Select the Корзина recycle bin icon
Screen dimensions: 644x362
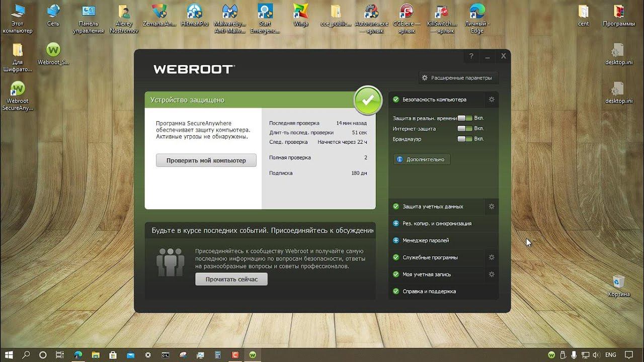tap(618, 286)
